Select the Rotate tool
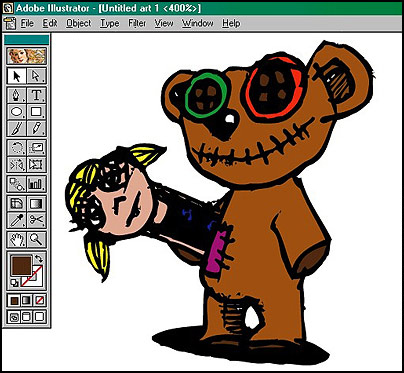 [x=17, y=148]
